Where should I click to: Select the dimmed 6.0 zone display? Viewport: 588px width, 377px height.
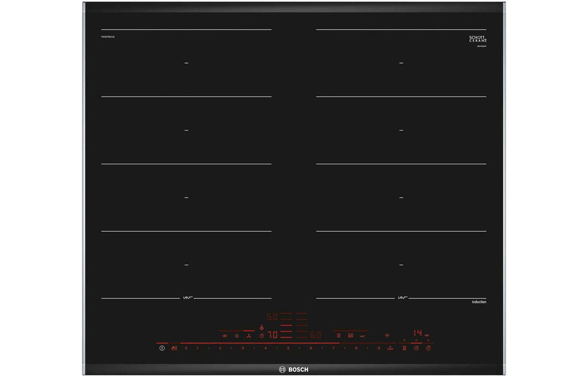[x=315, y=335]
